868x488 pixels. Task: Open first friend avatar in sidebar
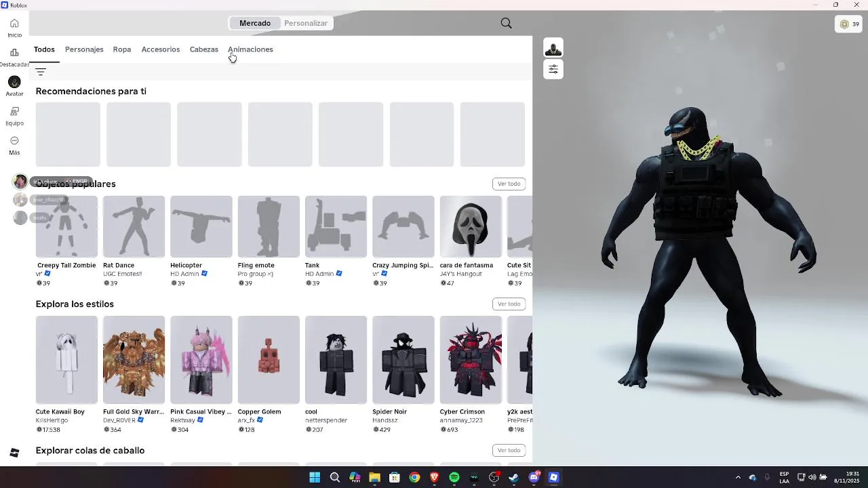click(20, 182)
